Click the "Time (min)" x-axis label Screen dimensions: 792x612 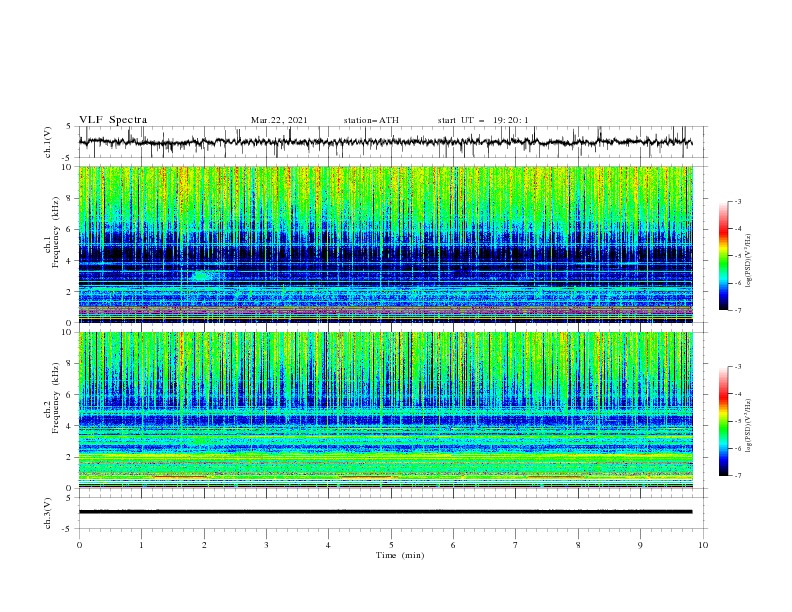click(x=400, y=555)
